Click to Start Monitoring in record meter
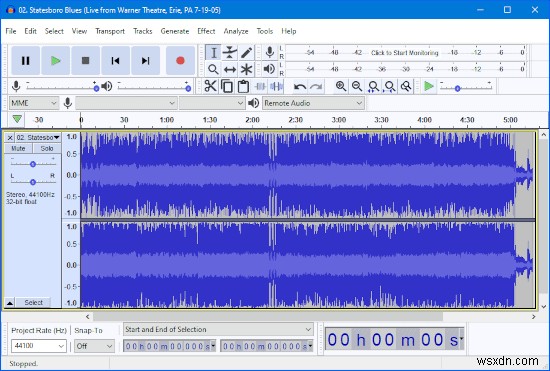Viewport: 550px width, 371px height. [404, 53]
